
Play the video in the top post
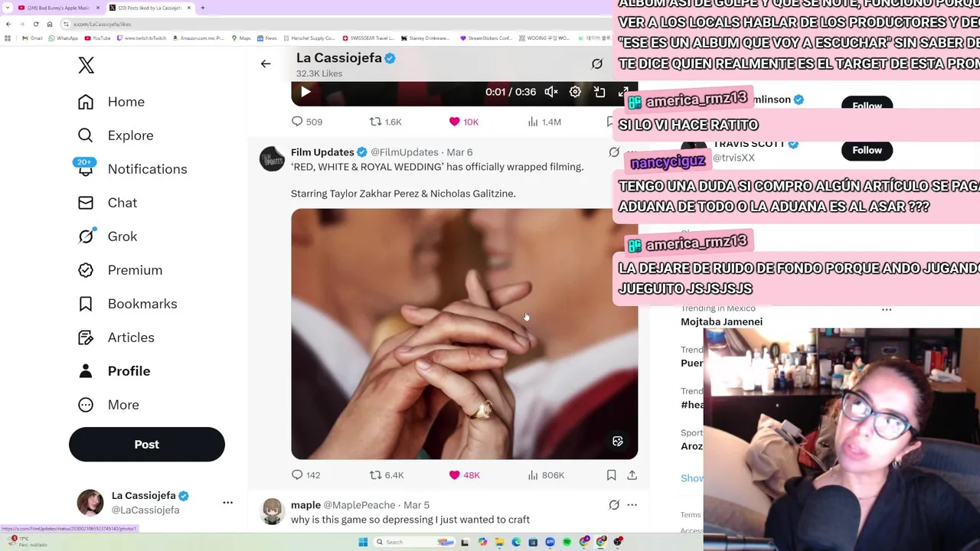(x=305, y=93)
